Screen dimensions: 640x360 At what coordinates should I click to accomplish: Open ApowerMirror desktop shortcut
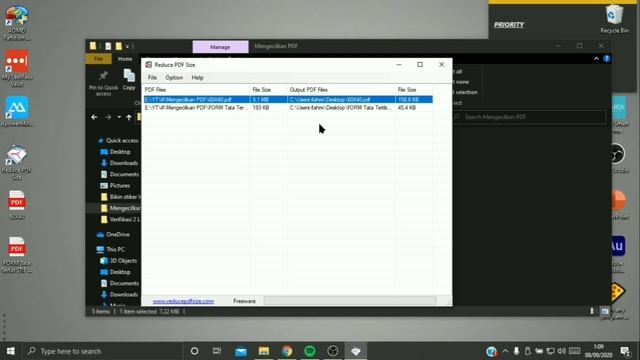pyautogui.click(x=17, y=112)
